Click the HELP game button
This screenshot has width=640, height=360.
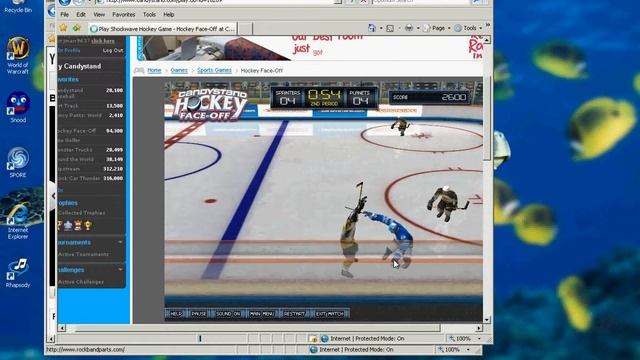coord(176,313)
